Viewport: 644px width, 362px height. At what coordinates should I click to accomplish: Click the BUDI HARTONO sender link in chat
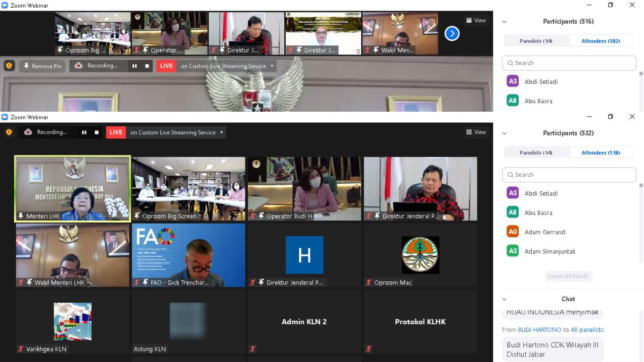pos(539,330)
